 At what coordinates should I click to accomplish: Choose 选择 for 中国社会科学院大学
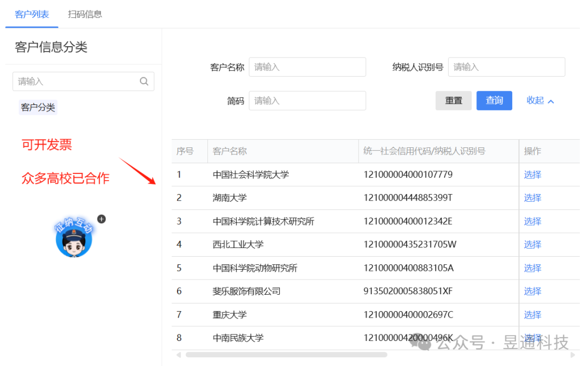[532, 175]
